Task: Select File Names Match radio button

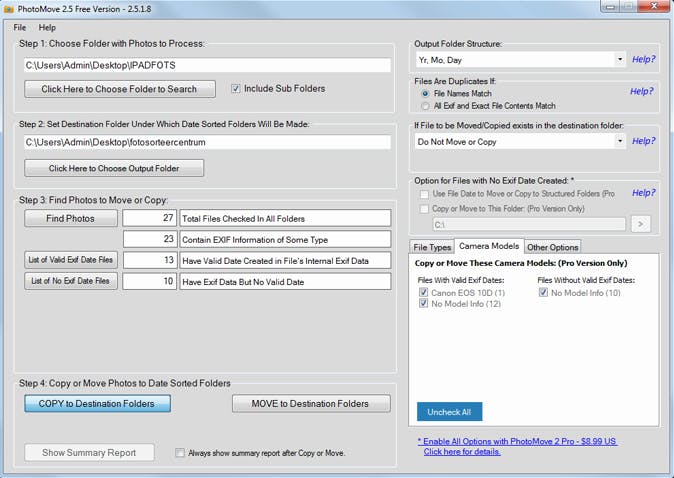Action: pos(425,93)
